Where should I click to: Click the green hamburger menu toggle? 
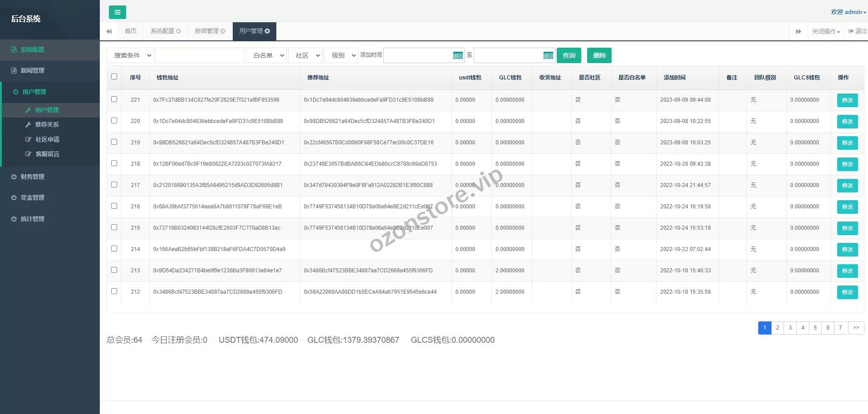coord(117,12)
